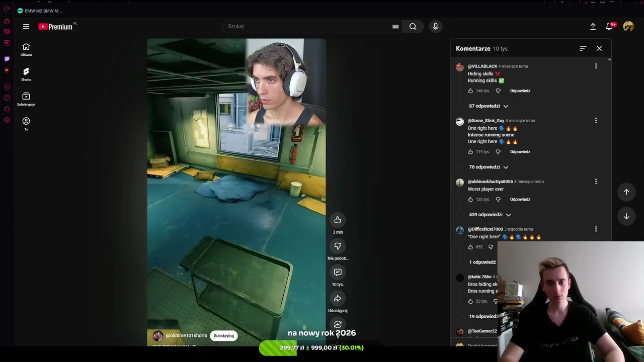Screen dimensions: 644x362
Task: Open browser sidebar extensions cube icon
Action: 7,109
